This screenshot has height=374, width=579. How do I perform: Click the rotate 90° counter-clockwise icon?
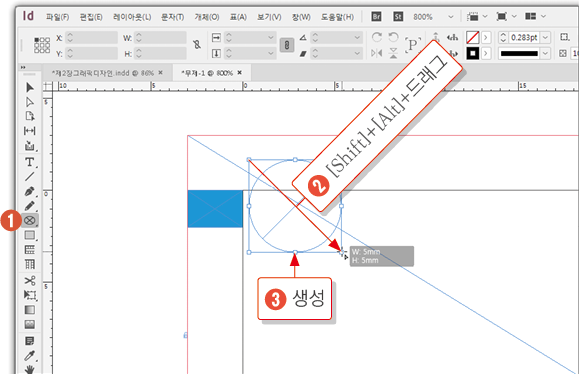click(394, 37)
